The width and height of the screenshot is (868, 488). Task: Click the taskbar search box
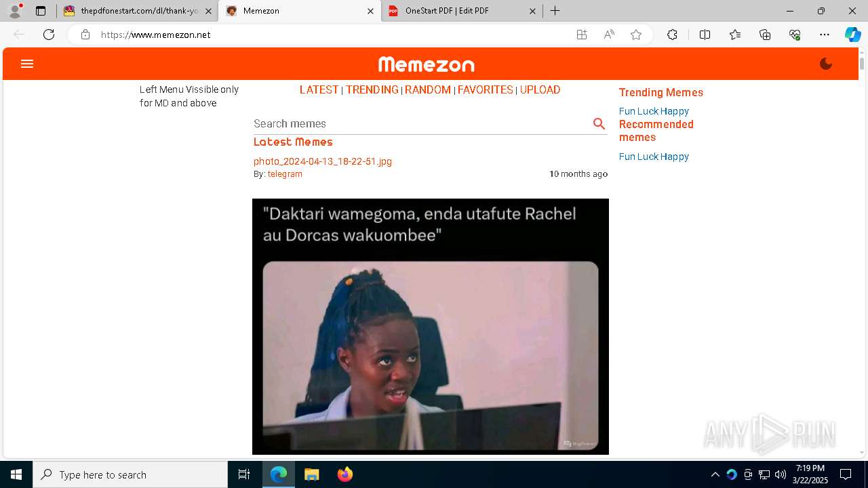pos(130,474)
